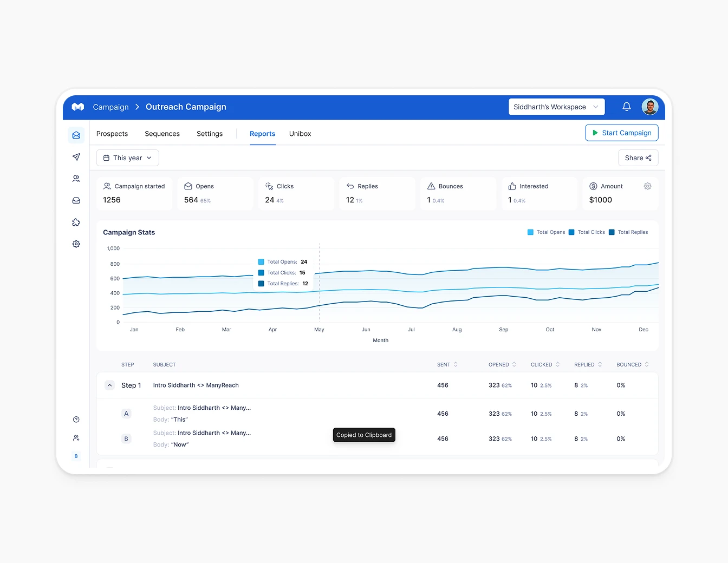Open the This year date filter dropdown
Screen dimensions: 728x563
(127, 158)
